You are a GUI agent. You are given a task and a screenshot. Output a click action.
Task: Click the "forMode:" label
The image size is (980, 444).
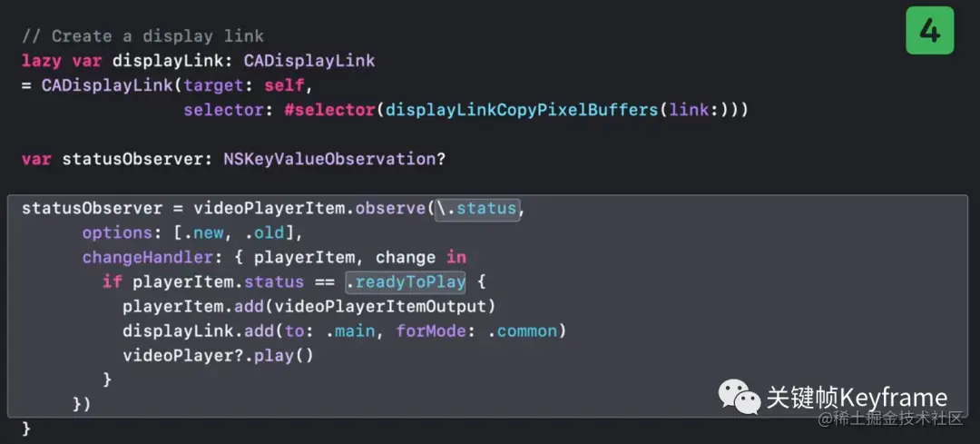[x=436, y=331]
